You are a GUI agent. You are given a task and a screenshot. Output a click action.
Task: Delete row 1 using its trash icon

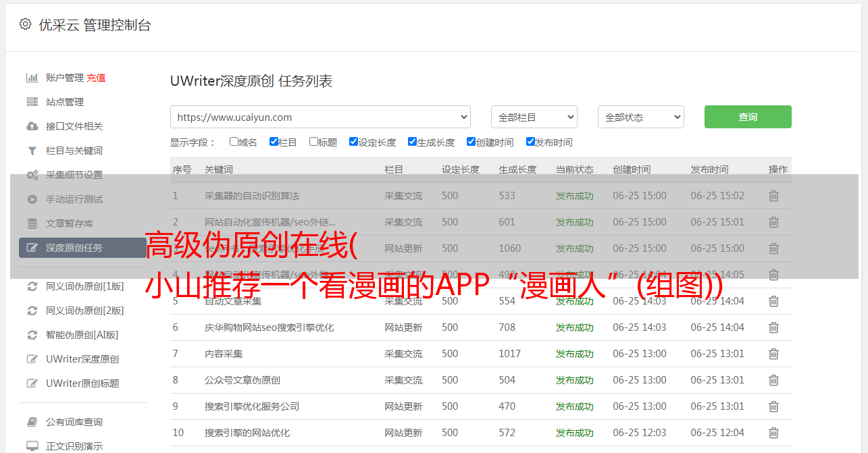tap(773, 196)
